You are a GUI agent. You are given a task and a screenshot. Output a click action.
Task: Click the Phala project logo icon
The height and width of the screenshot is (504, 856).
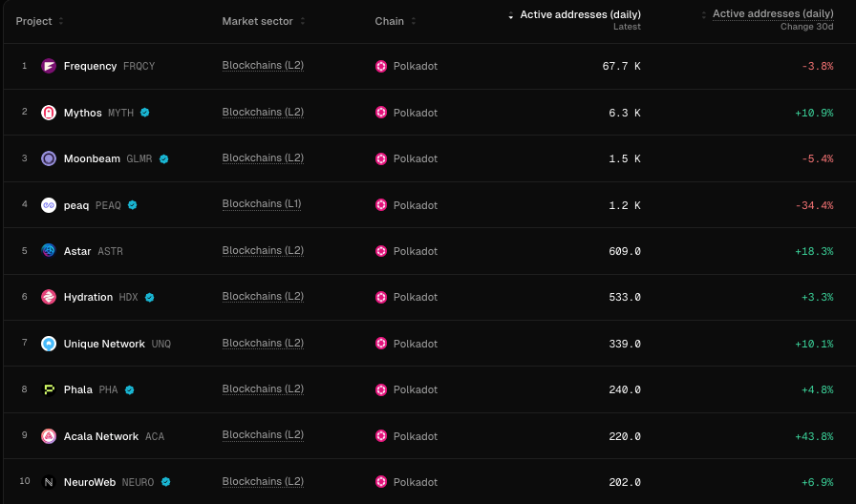(x=49, y=389)
